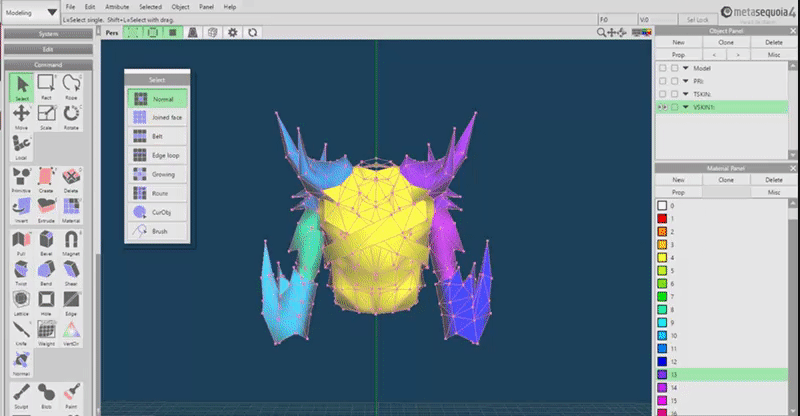The height and width of the screenshot is (416, 800).
Task: Open the Object menu
Action: pos(180,7)
